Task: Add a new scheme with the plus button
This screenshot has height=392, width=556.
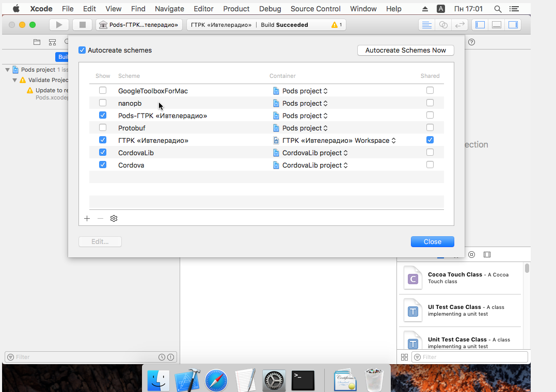Action: point(87,218)
